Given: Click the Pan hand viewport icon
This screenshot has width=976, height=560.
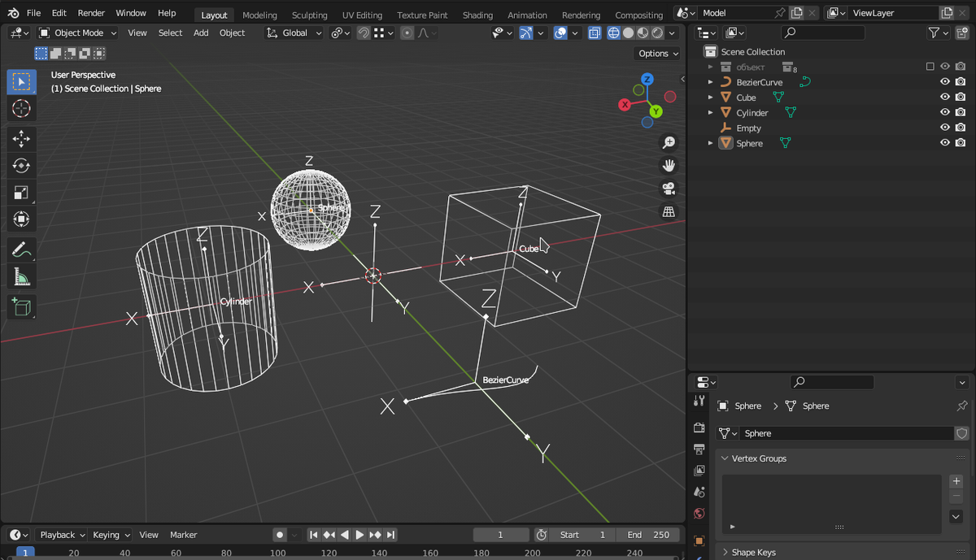Looking at the screenshot, I should pos(669,165).
